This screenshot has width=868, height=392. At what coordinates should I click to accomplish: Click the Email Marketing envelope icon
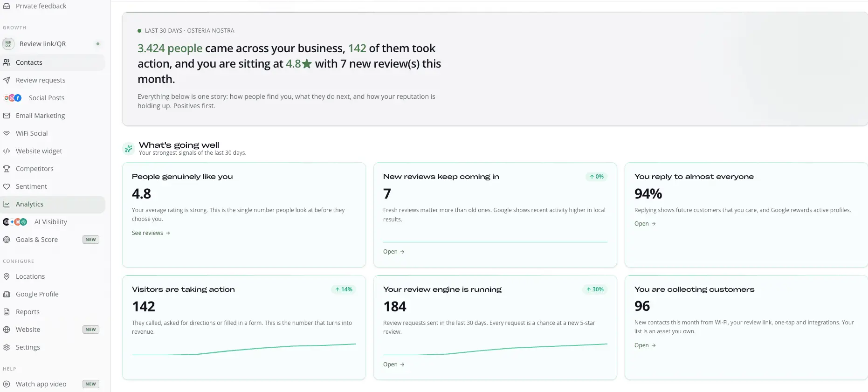click(x=7, y=116)
